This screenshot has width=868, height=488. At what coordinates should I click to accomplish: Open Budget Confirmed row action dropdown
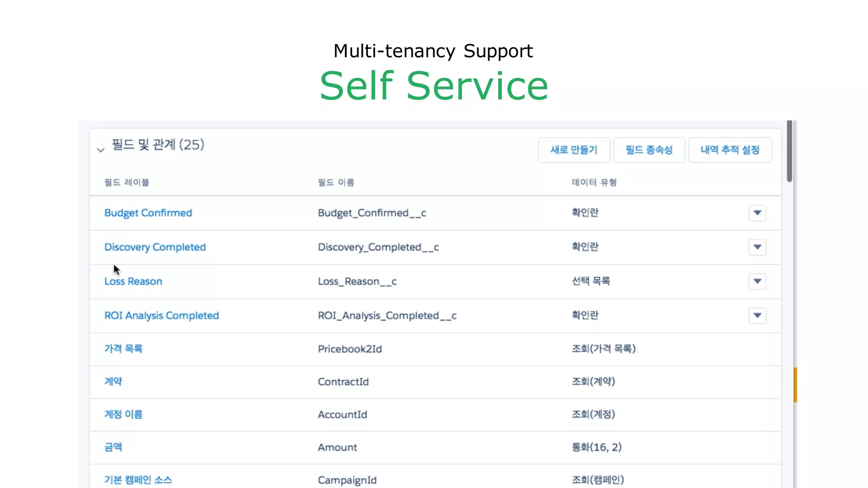(x=757, y=213)
